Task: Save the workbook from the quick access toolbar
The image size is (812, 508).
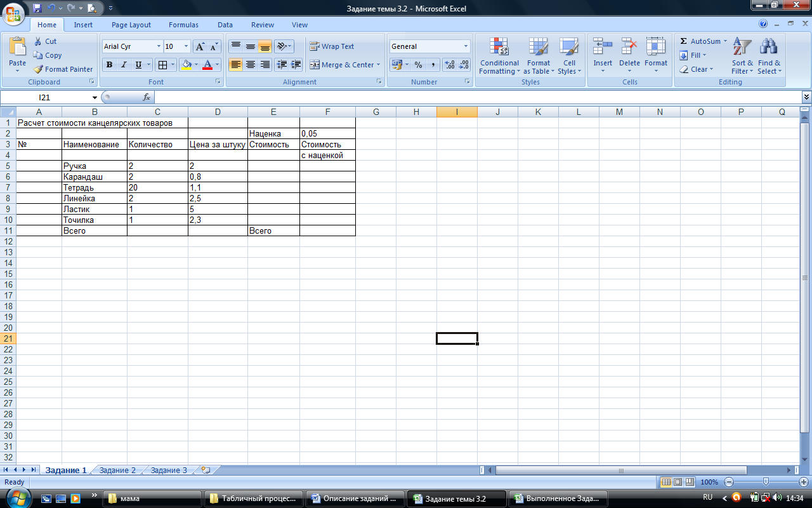Action: [x=37, y=8]
